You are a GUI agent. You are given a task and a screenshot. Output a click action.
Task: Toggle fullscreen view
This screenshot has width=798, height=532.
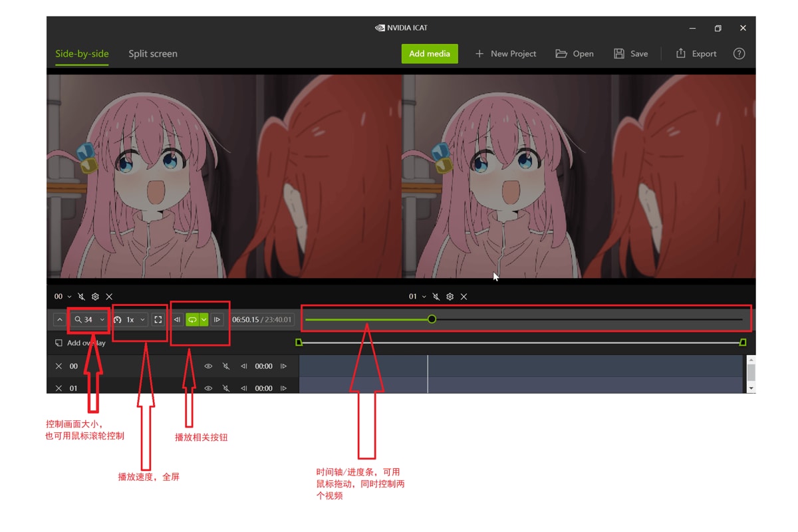pyautogui.click(x=158, y=320)
